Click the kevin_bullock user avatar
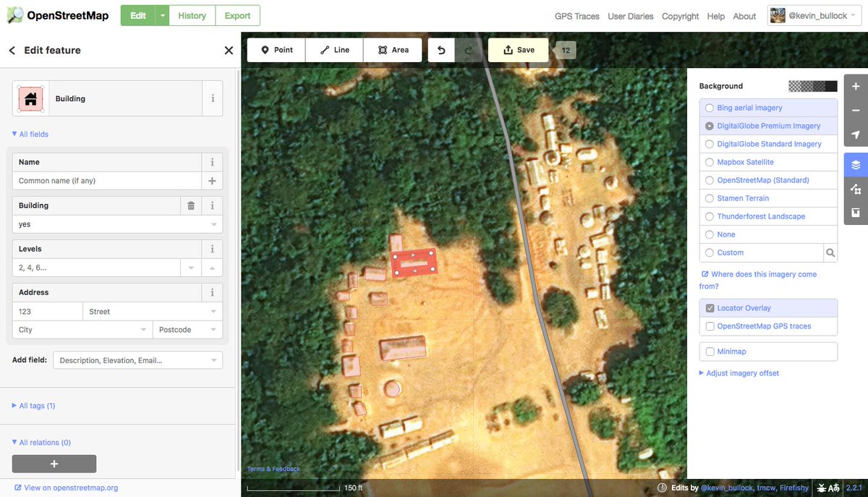Viewport: 868px width, 497px height. click(778, 15)
